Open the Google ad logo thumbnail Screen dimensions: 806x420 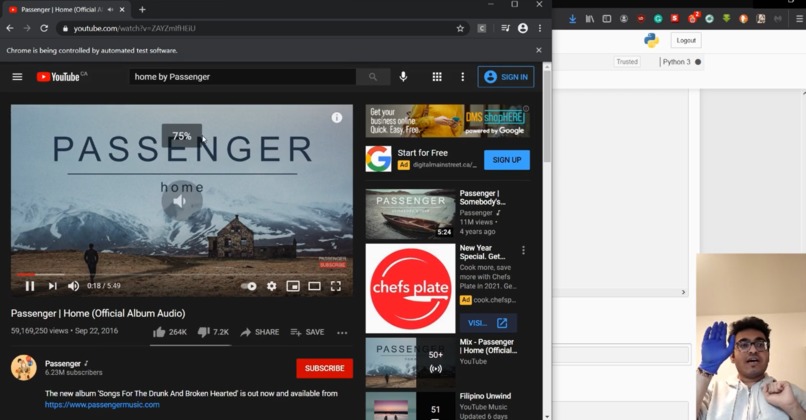(378, 158)
